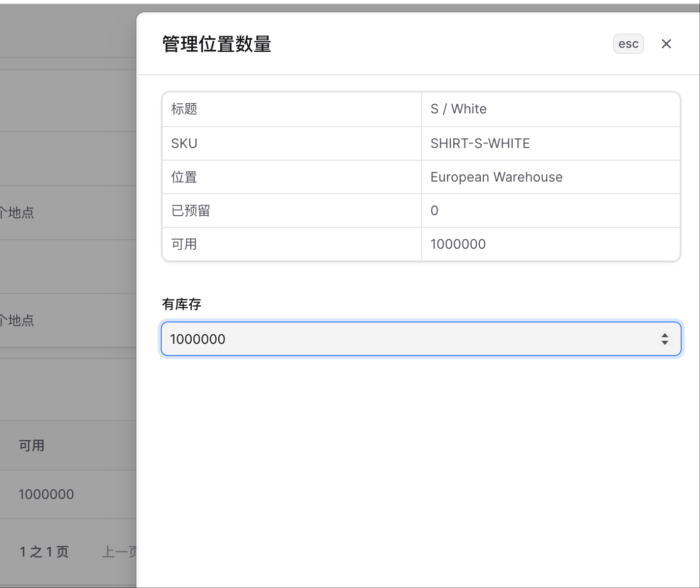
Task: Click the 已预留 row label
Action: point(191,211)
